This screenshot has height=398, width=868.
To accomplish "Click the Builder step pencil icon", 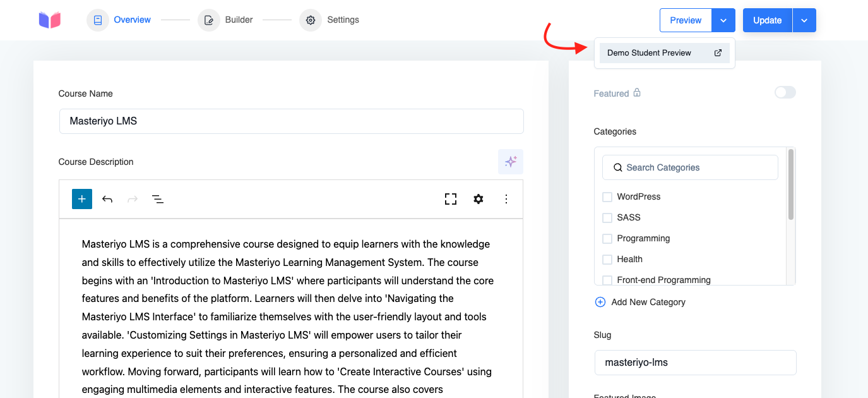I will coord(209,20).
